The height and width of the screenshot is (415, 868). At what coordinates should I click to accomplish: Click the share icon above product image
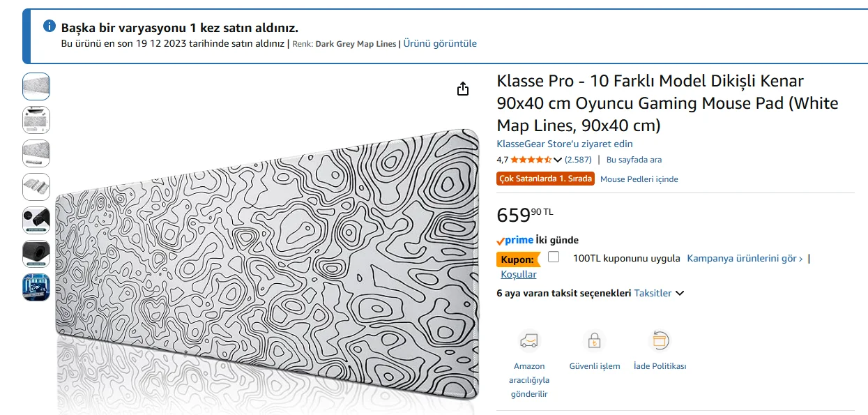tap(463, 89)
